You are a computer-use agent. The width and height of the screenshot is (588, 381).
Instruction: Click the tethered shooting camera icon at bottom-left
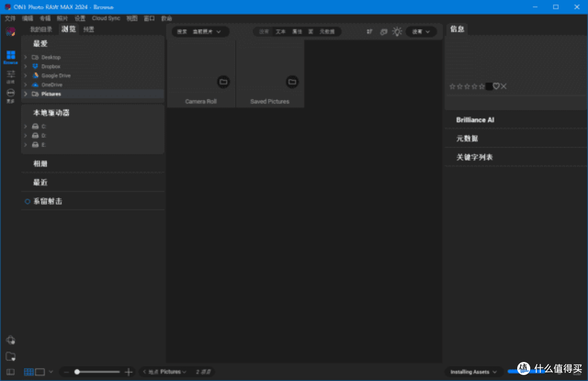click(x=10, y=340)
